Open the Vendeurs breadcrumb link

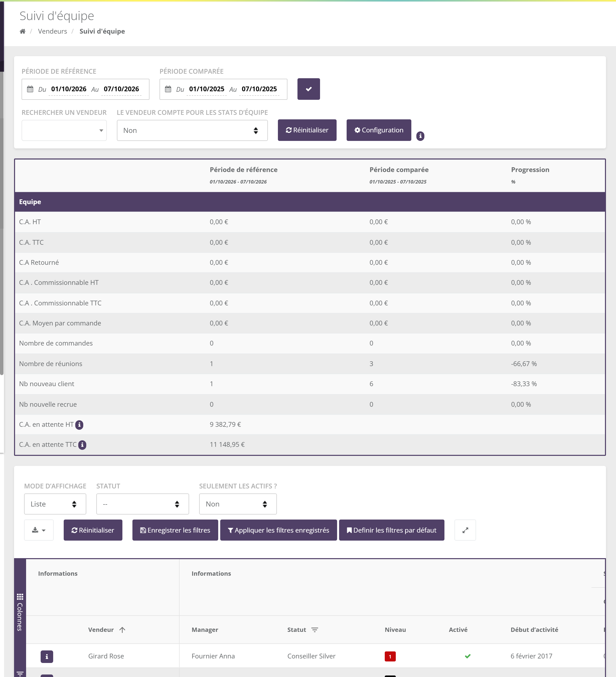click(x=52, y=31)
